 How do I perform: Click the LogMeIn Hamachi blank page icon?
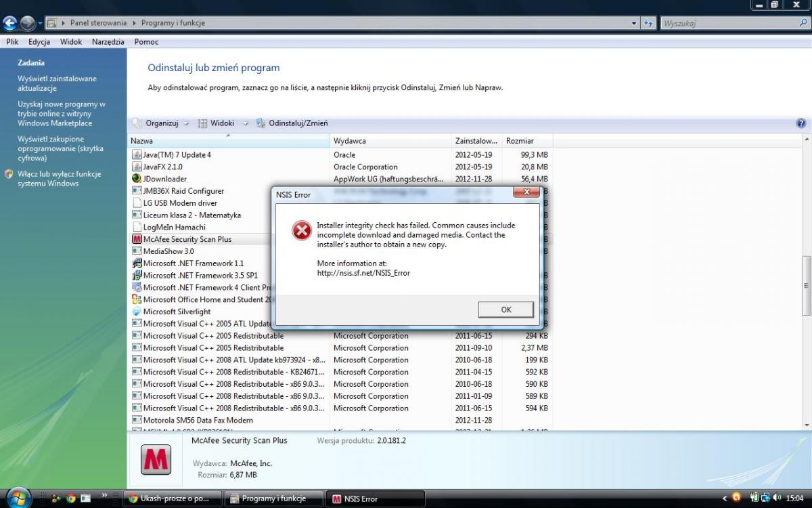pyautogui.click(x=137, y=227)
